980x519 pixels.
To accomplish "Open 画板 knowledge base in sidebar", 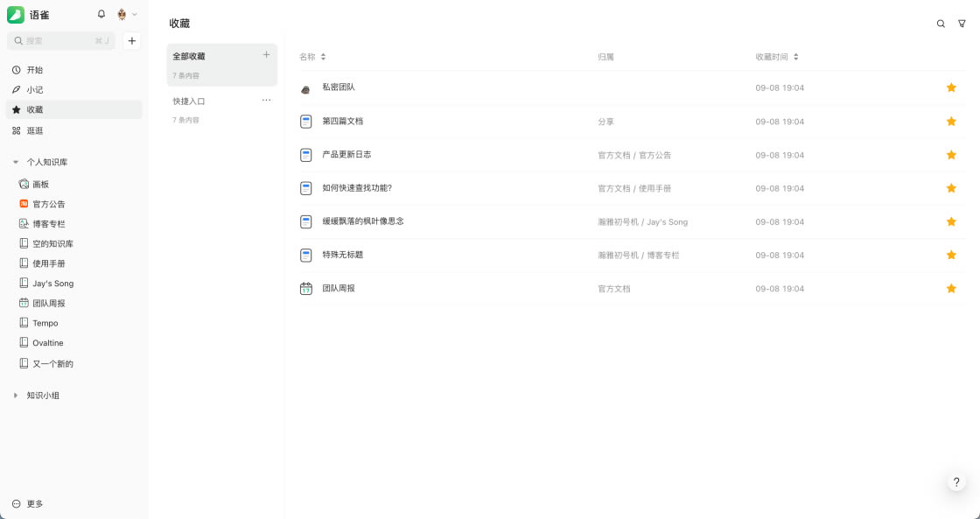I will coord(40,184).
